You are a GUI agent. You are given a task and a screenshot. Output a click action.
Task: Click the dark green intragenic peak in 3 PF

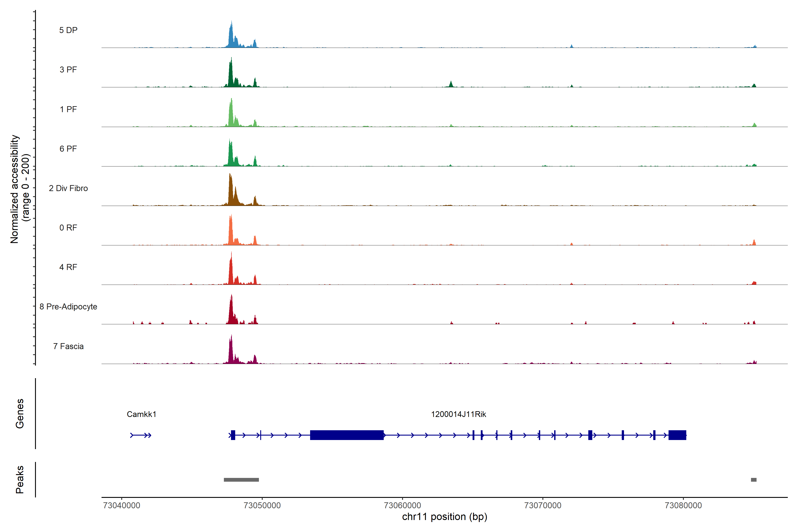[x=451, y=84]
